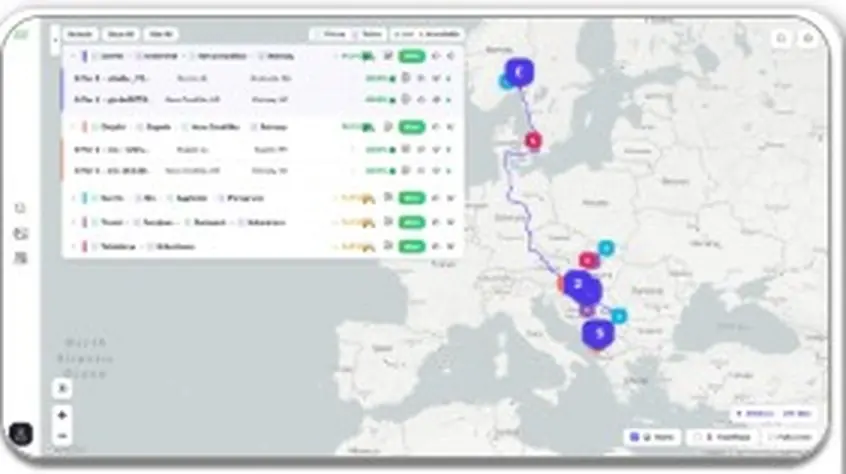The height and width of the screenshot is (474, 846).
Task: Click the green button in the orange-marked route row
Action: 412,127
